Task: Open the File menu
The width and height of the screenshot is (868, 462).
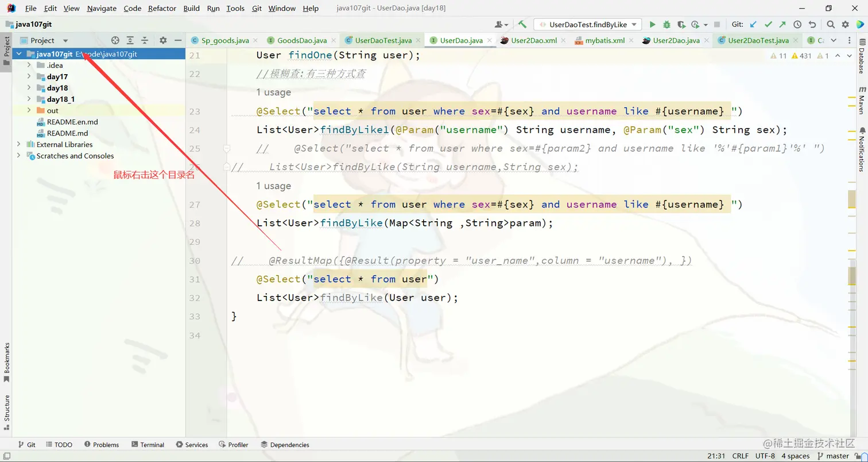Action: click(x=31, y=8)
